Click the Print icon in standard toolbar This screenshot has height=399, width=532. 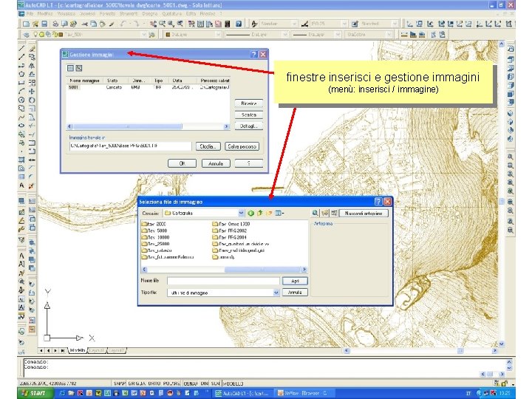pos(55,24)
